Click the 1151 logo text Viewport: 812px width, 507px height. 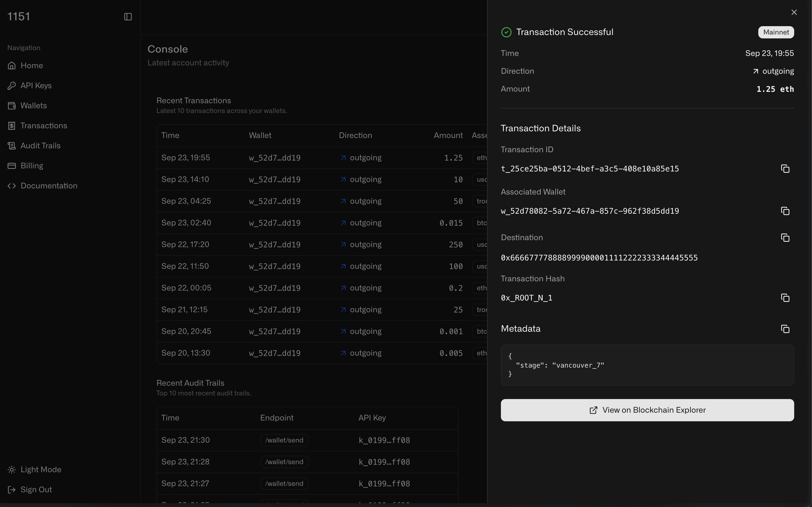click(19, 16)
